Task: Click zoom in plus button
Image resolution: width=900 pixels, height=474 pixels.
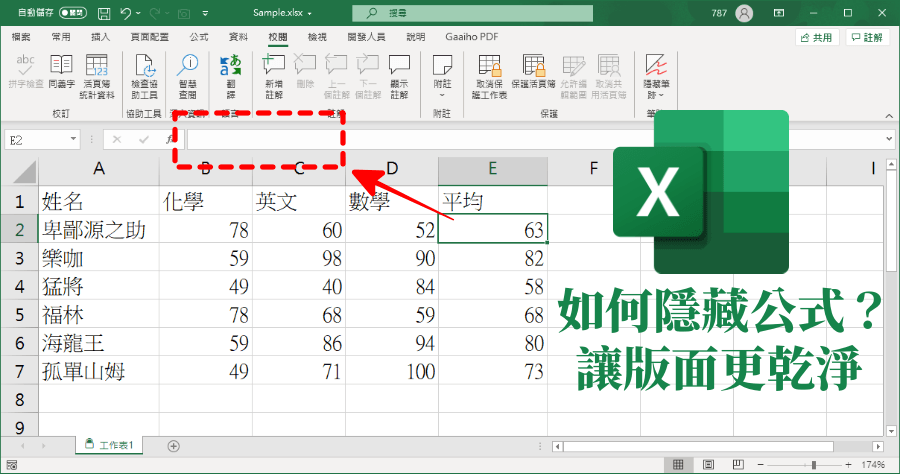Action: pos(848,464)
